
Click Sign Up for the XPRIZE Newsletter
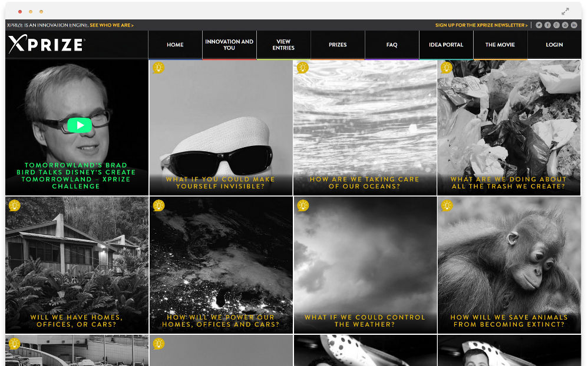(x=481, y=25)
